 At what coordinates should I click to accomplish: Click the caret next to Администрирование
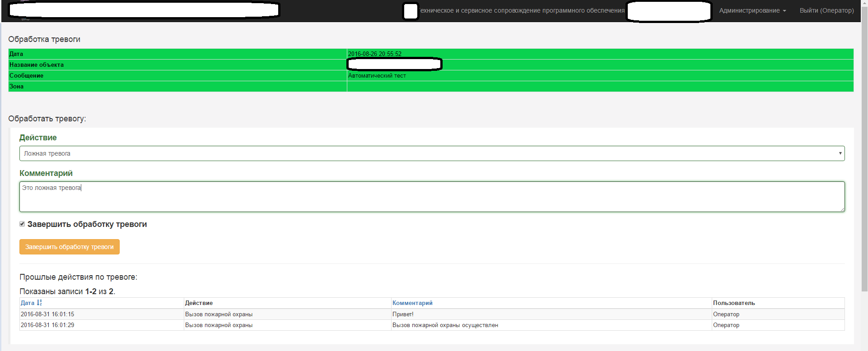click(x=784, y=11)
